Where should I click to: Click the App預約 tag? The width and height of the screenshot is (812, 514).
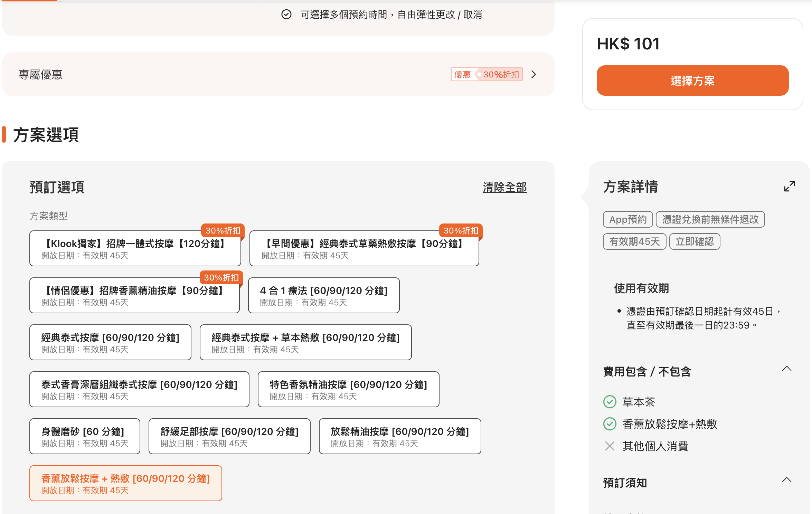pos(627,219)
